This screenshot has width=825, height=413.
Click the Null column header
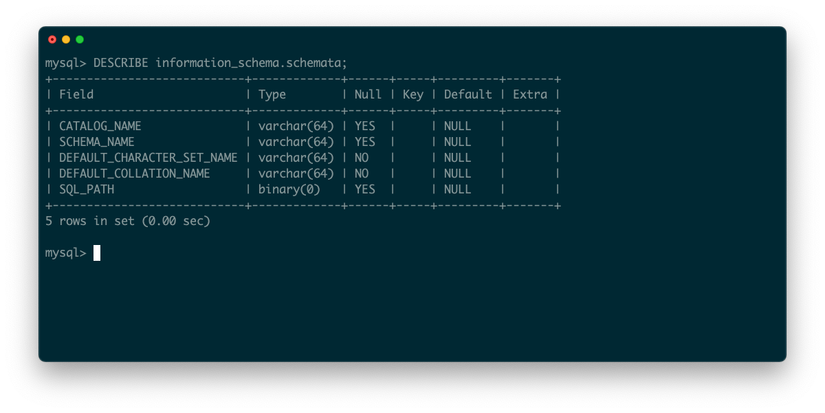[368, 94]
